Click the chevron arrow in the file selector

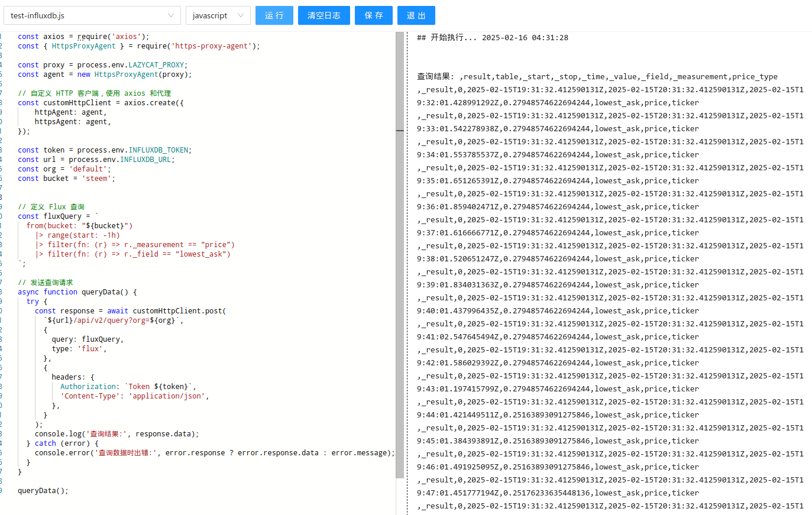click(x=171, y=15)
